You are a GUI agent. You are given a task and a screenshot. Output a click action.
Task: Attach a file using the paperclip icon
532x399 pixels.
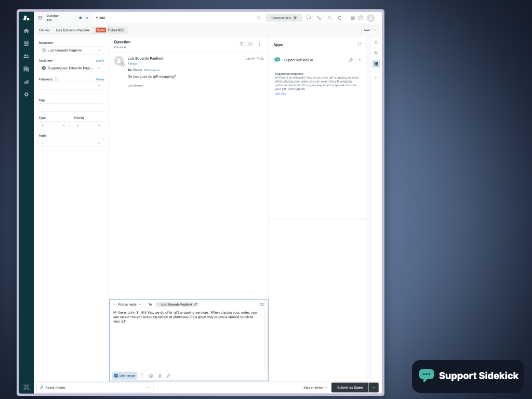[159, 375]
